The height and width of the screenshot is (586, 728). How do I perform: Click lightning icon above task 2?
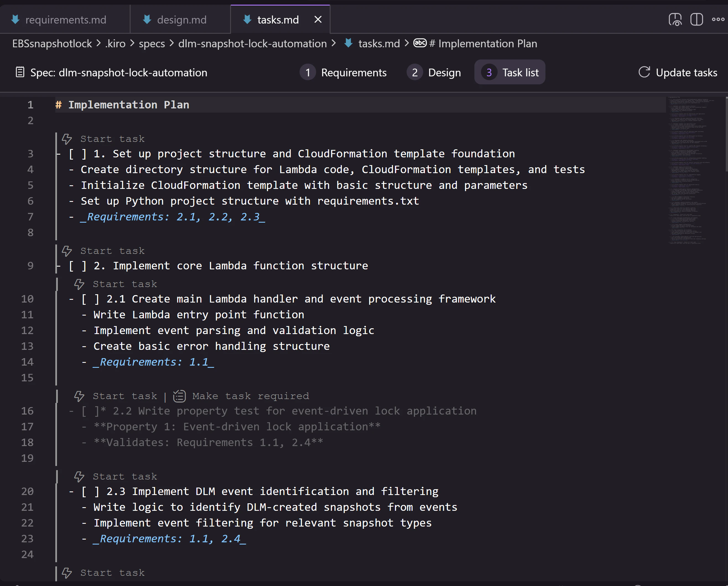(66, 251)
